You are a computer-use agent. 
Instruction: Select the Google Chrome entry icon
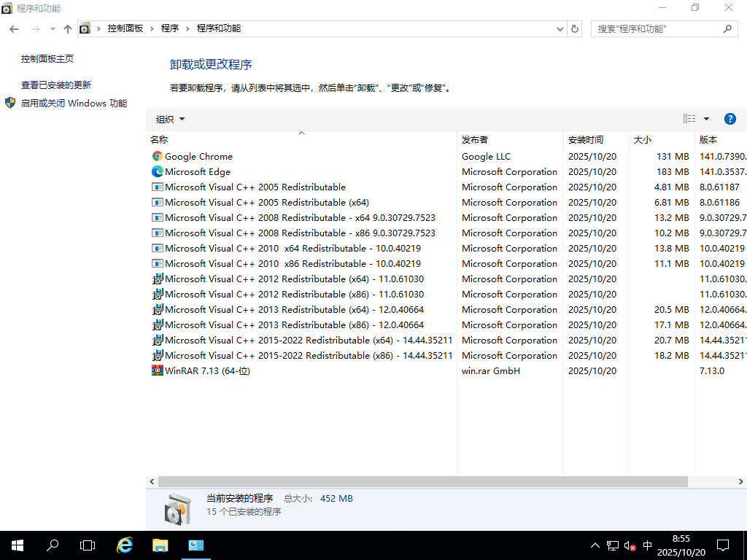pos(156,156)
